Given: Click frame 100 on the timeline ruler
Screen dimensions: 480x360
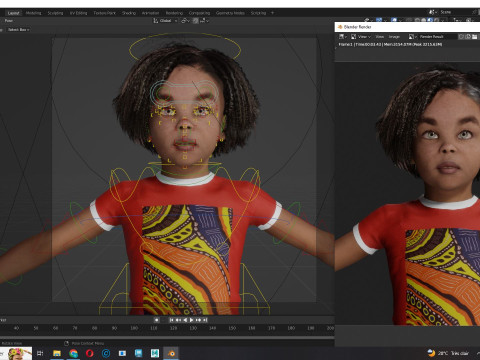Looking at the screenshot, I should [x=134, y=328].
